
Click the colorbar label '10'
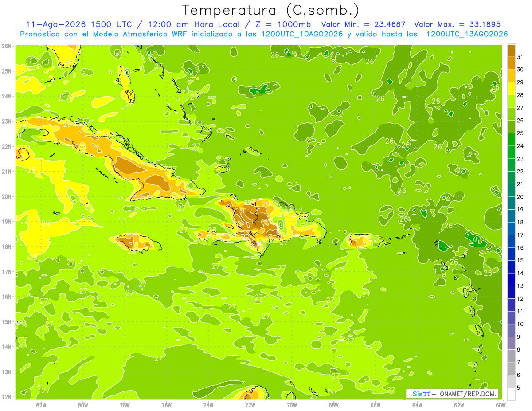(520, 324)
